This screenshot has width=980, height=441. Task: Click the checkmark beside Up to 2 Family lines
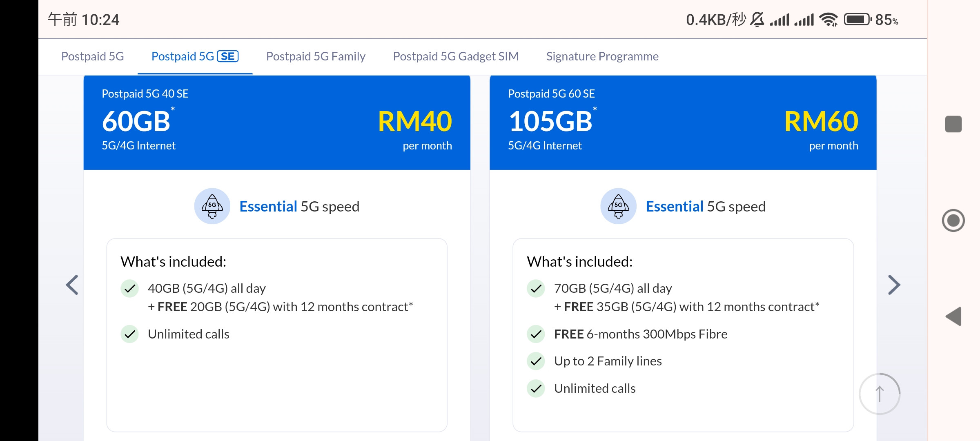coord(536,361)
